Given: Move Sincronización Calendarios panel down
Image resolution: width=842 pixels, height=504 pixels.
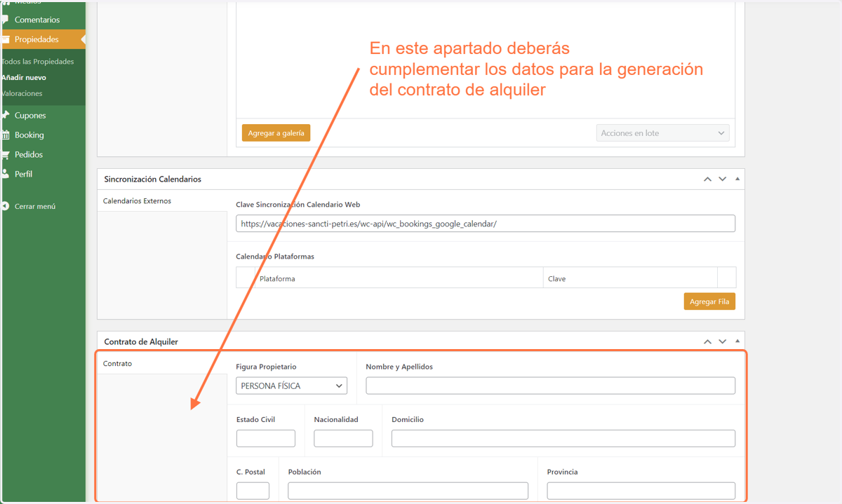Looking at the screenshot, I should [x=722, y=179].
